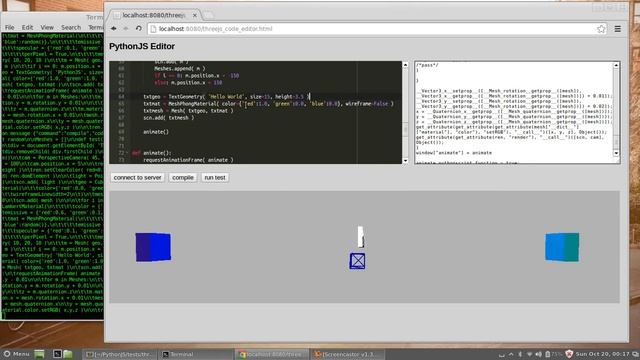This screenshot has width=640, height=360.
Task: Click the dark blue cube on the left
Action: [153, 247]
